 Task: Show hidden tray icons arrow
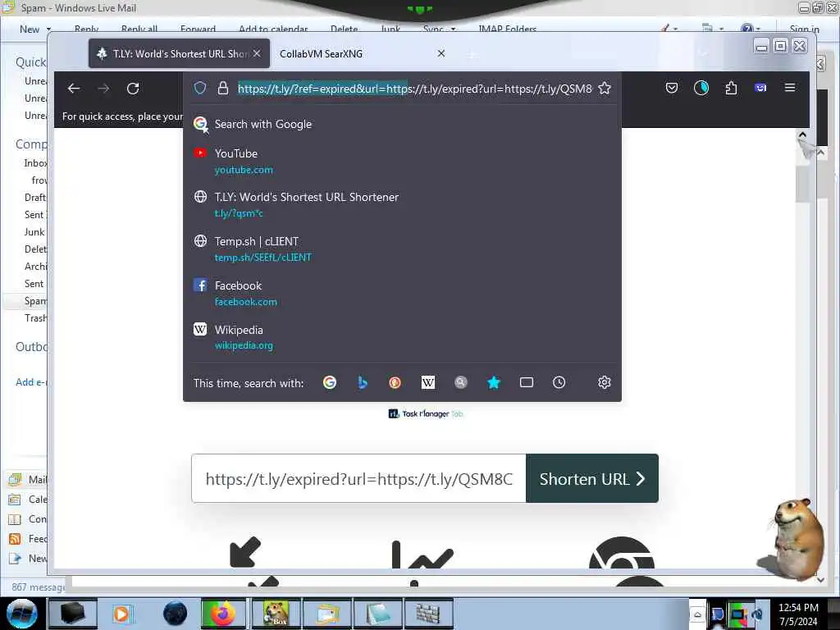pyautogui.click(x=697, y=614)
